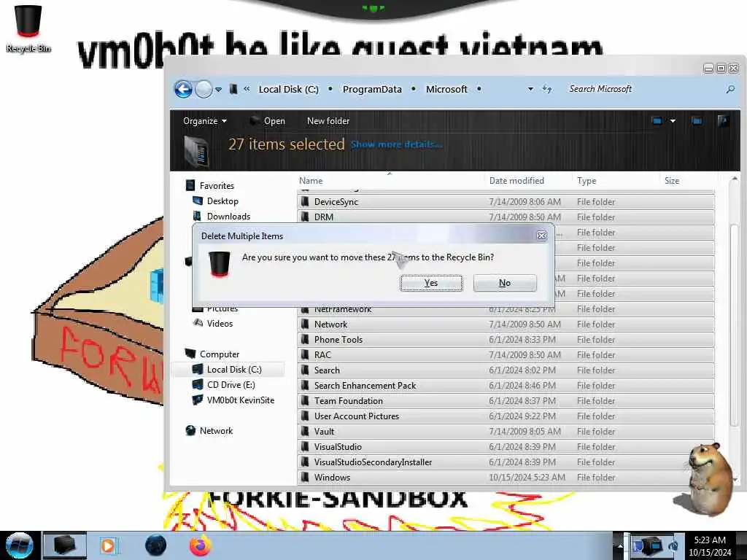Open VM0b0t KevinSite in sidebar
The height and width of the screenshot is (560, 747).
[x=241, y=400]
